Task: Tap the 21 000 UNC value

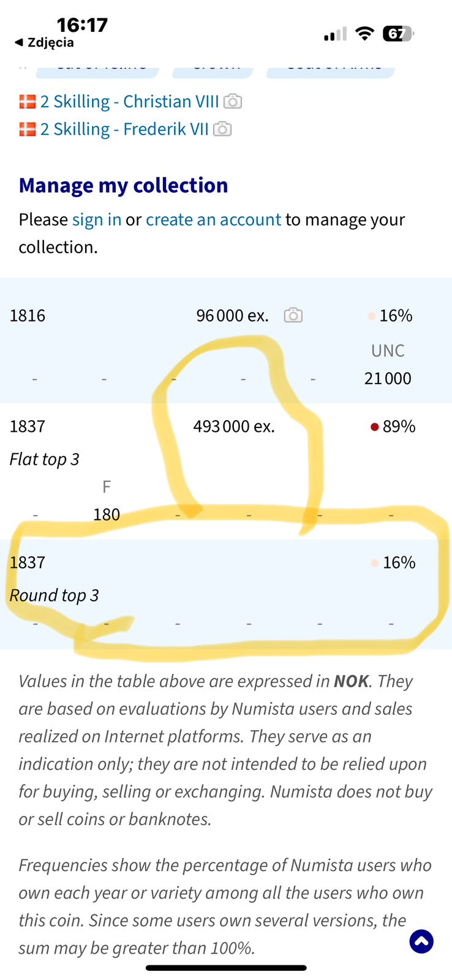Action: tap(388, 379)
